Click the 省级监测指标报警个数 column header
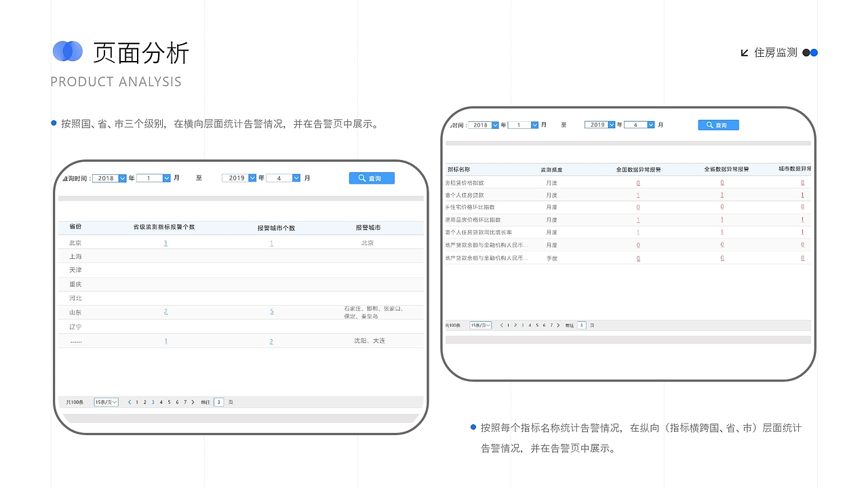The width and height of the screenshot is (868, 488). [163, 226]
